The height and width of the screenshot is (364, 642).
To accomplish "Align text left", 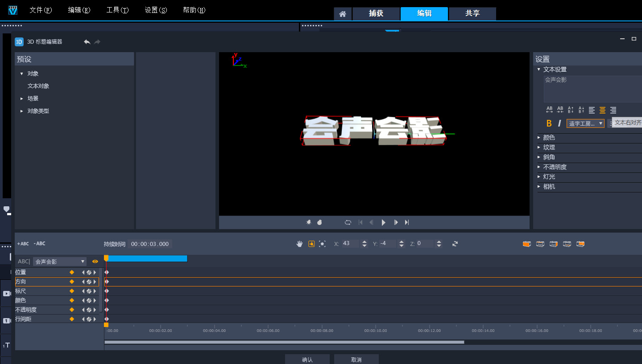I will [592, 110].
